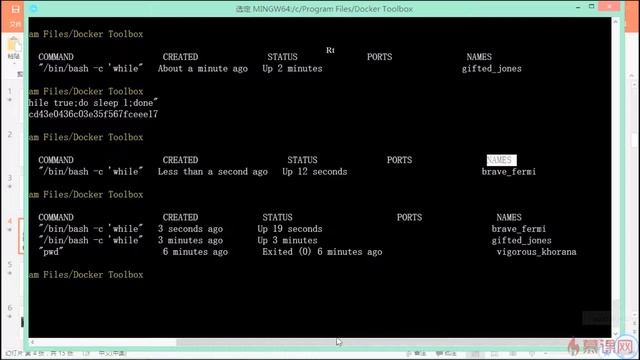Click the terminal vertical scrollbar up arrow
The image size is (640, 360).
(x=615, y=21)
